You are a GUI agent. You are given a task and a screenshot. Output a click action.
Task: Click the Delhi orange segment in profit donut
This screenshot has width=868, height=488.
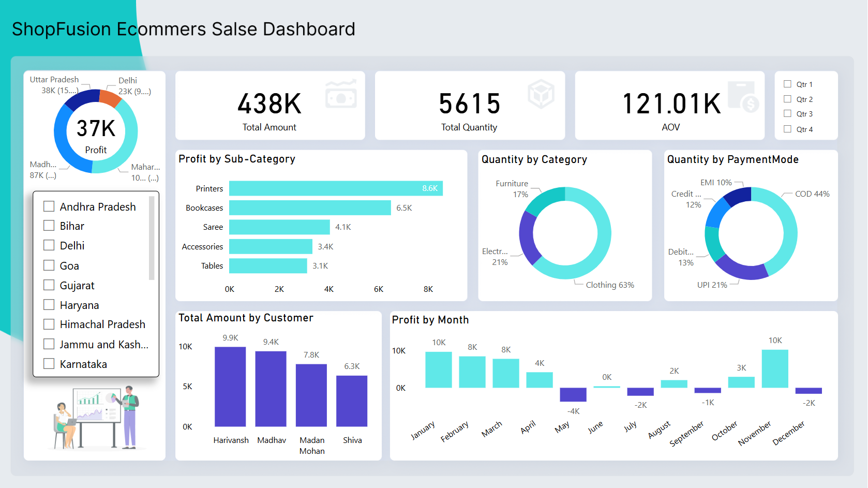(x=110, y=98)
